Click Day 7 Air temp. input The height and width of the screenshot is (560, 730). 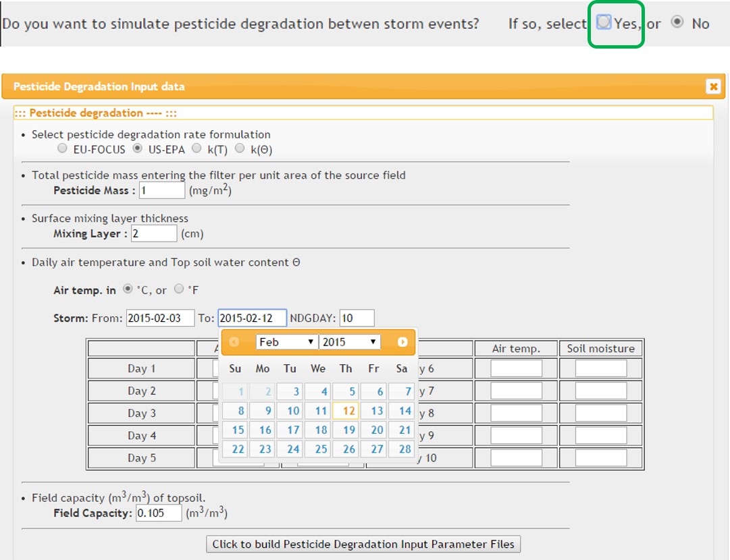click(x=517, y=391)
